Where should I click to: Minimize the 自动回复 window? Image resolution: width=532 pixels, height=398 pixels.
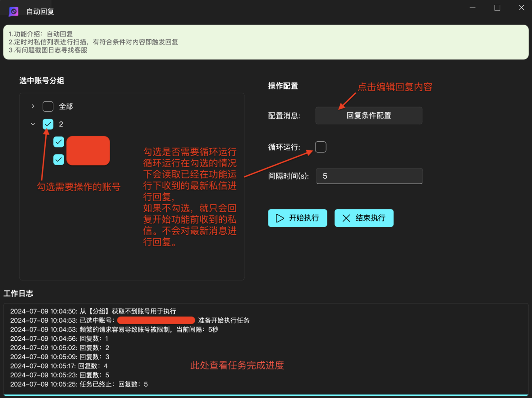473,8
